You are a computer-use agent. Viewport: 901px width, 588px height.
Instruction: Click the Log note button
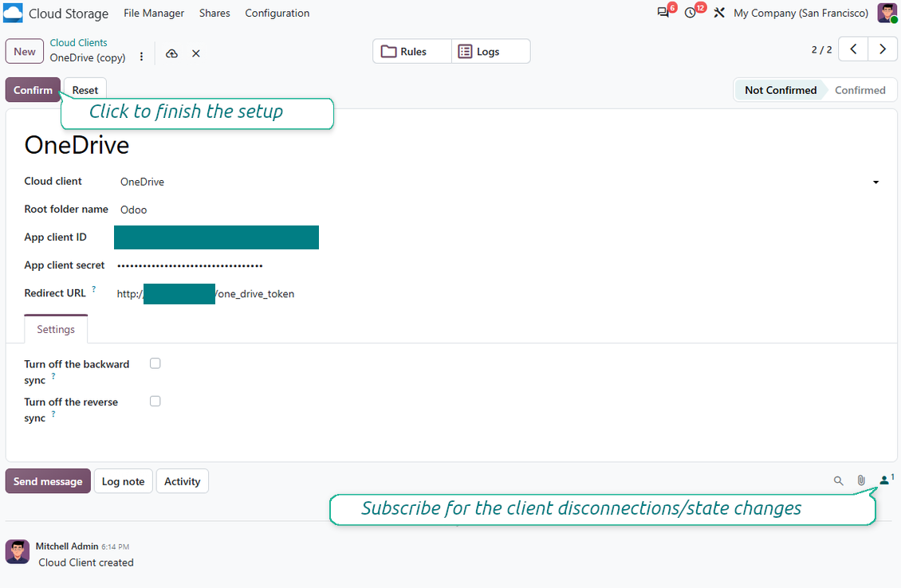point(123,481)
